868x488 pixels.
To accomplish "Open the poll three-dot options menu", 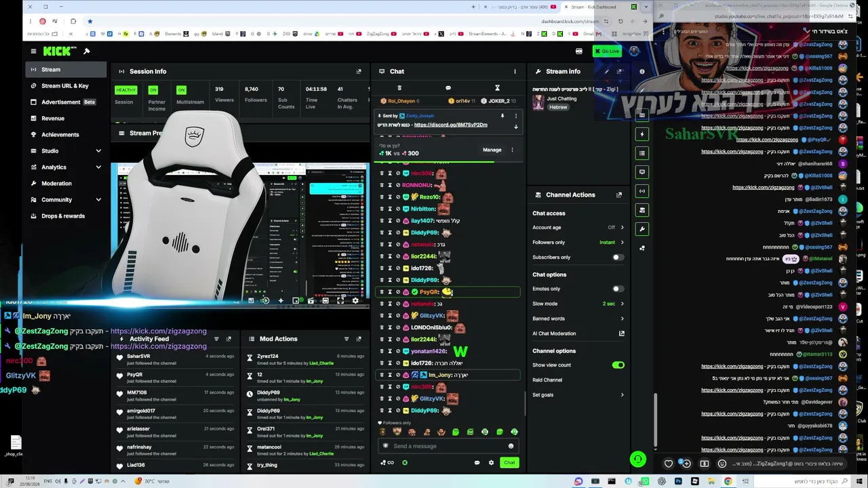I will coord(512,150).
